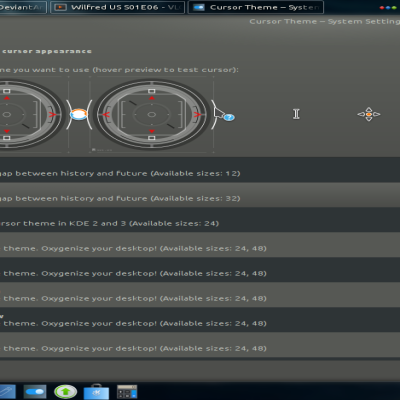Click the right circular cursor preview graphic

152,114
